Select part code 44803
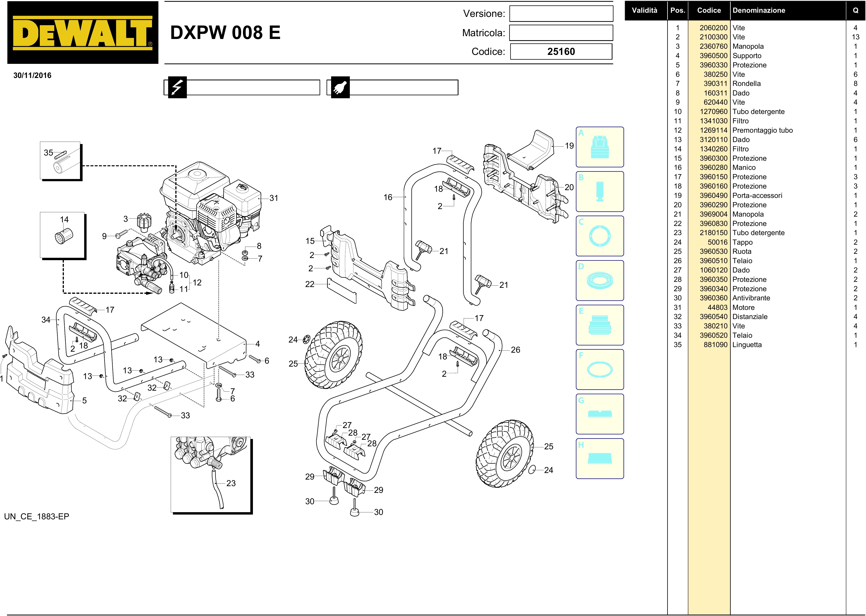Viewport: 866px width, 616px height. click(718, 307)
